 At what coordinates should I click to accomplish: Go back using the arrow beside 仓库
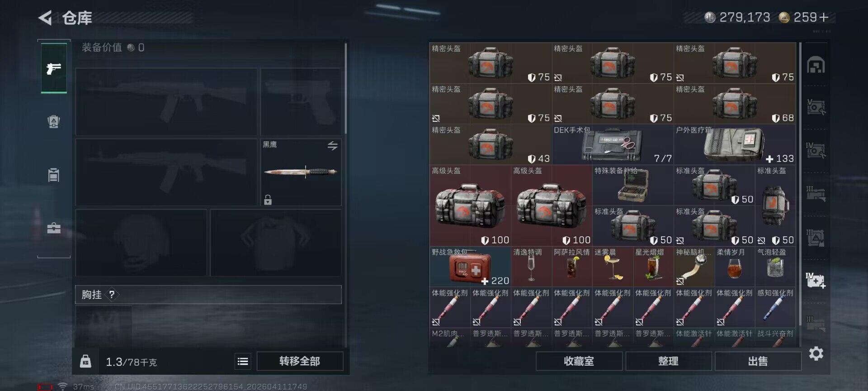45,18
